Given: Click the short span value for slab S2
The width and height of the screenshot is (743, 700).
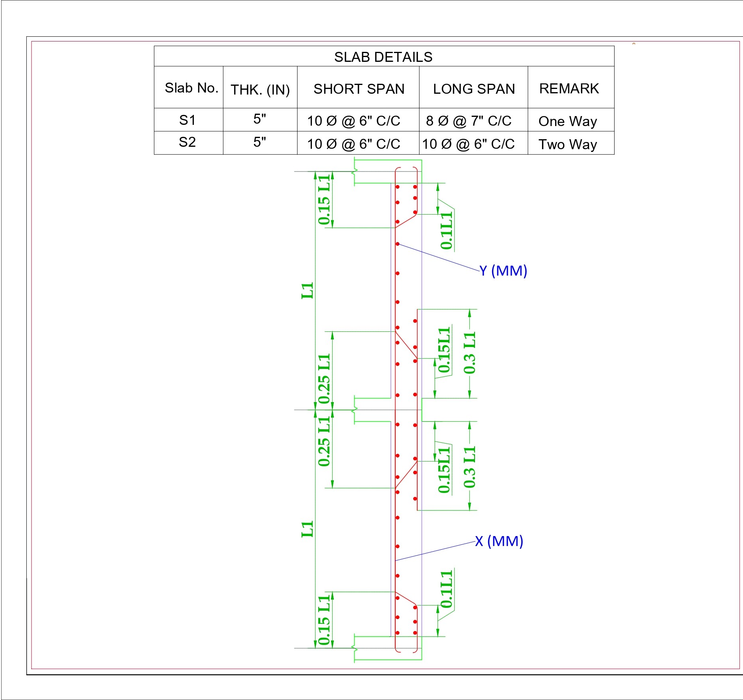Looking at the screenshot, I should (353, 144).
